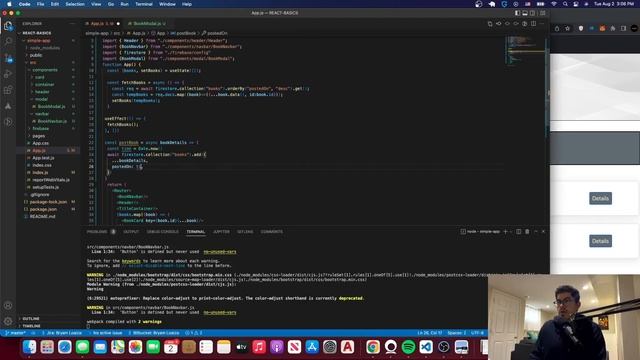The image size is (640, 360).
Task: Open editor More Actions ellipsis
Action: click(542, 24)
